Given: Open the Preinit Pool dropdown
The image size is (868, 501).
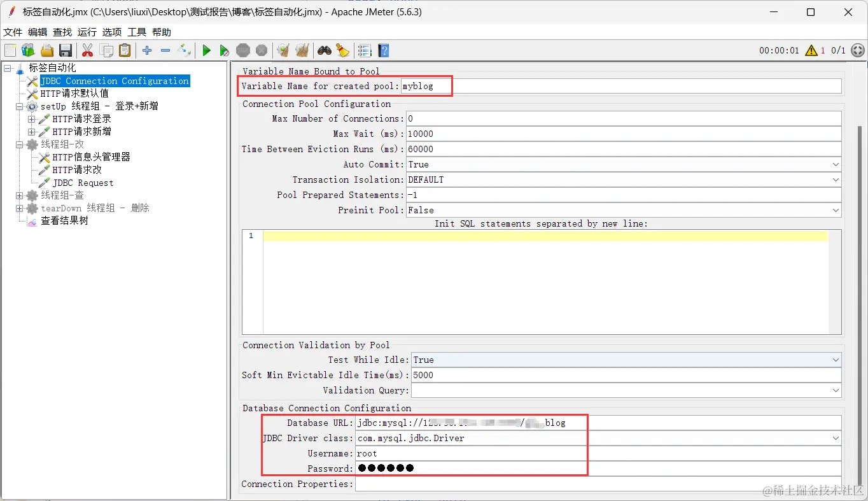Looking at the screenshot, I should click(x=836, y=210).
